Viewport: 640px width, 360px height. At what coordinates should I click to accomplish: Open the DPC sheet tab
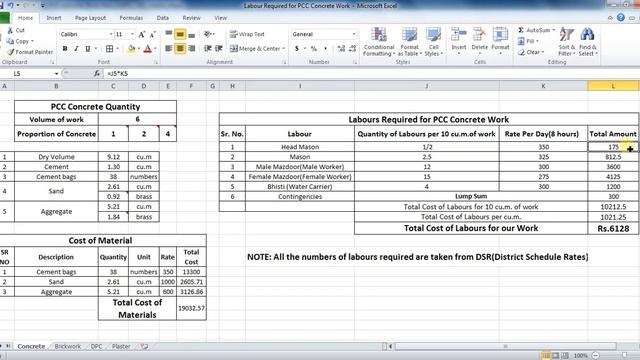tap(96, 346)
